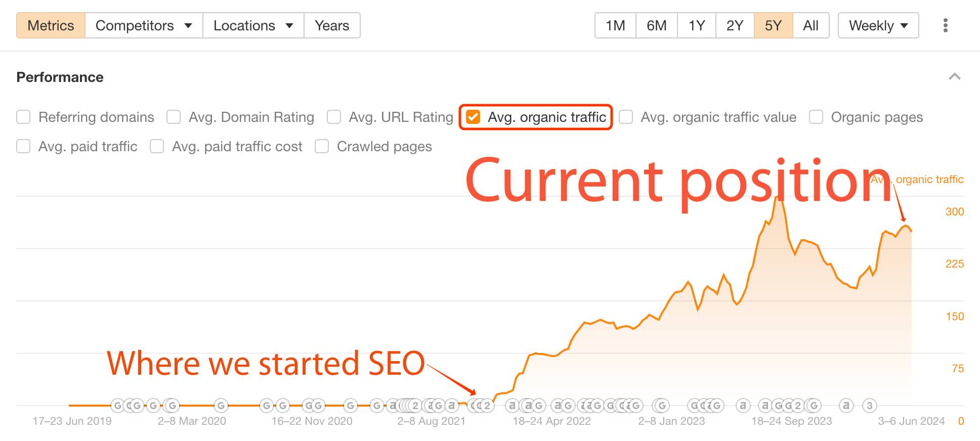Click the circled 3 marker near Jun 2024
The width and height of the screenshot is (980, 441).
(869, 405)
